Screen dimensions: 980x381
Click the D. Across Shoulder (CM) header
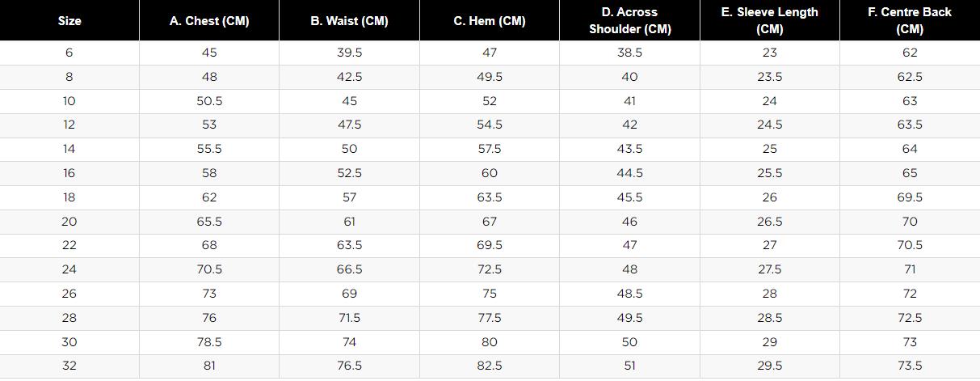tap(629, 21)
